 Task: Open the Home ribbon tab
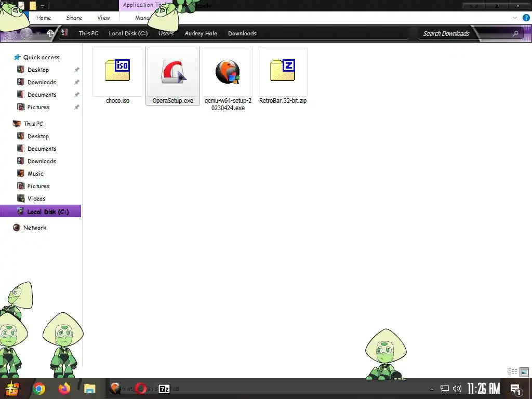[44, 18]
